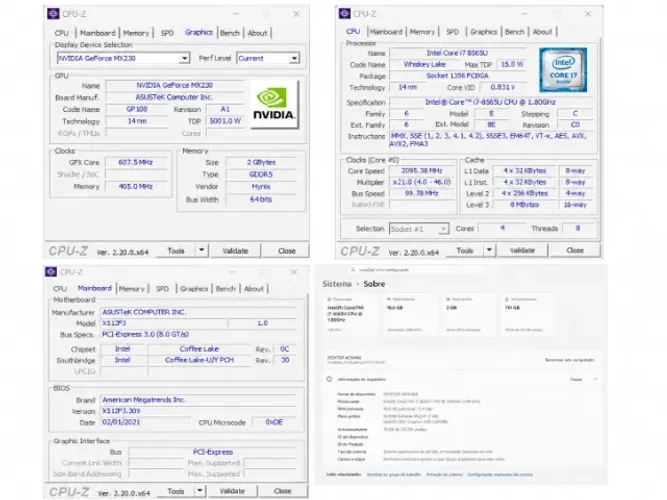Click Bus Specs value PCI-Express 3.0
Screen dimensions: 667x500
point(198,334)
